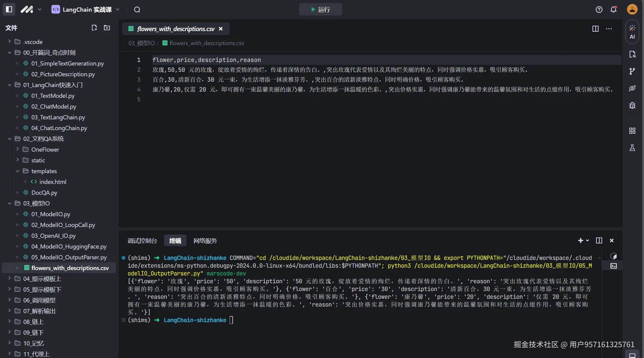Open the AI assistant panel
Image resolution: width=644 pixels, height=358 pixels.
(x=632, y=31)
